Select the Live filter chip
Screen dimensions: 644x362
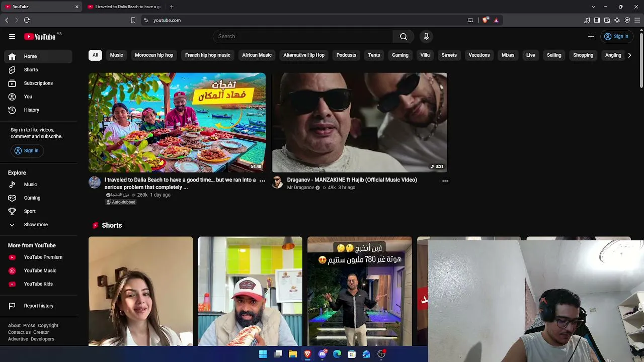[x=530, y=55]
